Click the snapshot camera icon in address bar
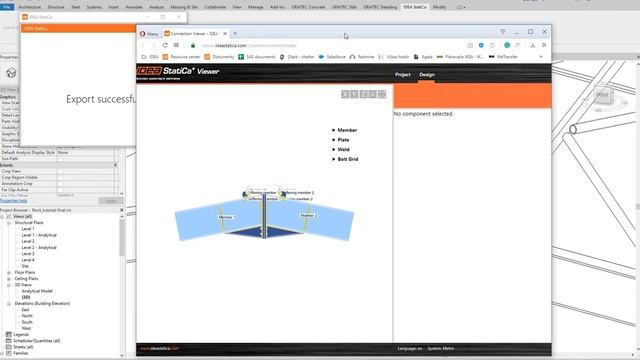Viewport: 640px width, 360px height. [470, 45]
